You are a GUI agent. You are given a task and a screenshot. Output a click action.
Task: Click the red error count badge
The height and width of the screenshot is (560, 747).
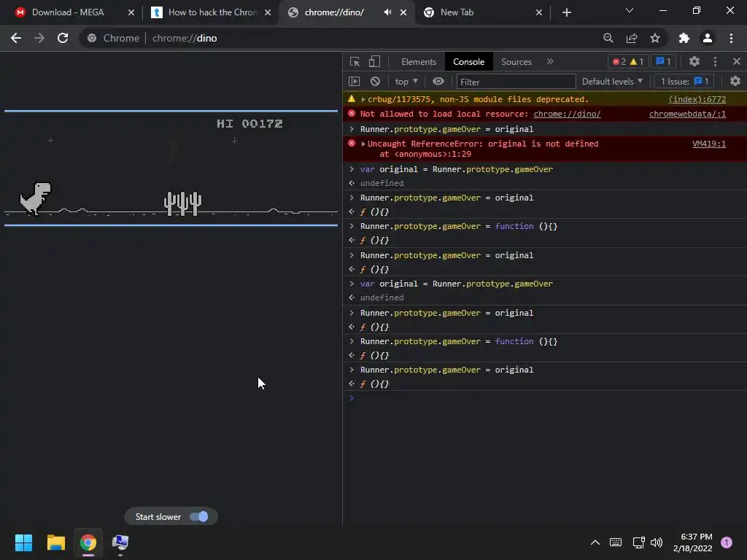click(619, 61)
